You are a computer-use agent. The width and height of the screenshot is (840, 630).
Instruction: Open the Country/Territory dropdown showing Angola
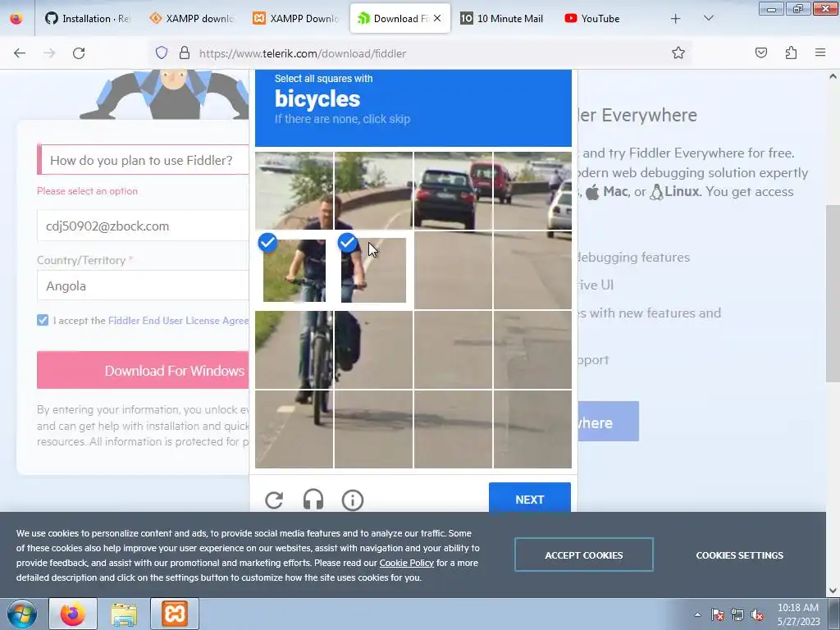click(x=143, y=285)
